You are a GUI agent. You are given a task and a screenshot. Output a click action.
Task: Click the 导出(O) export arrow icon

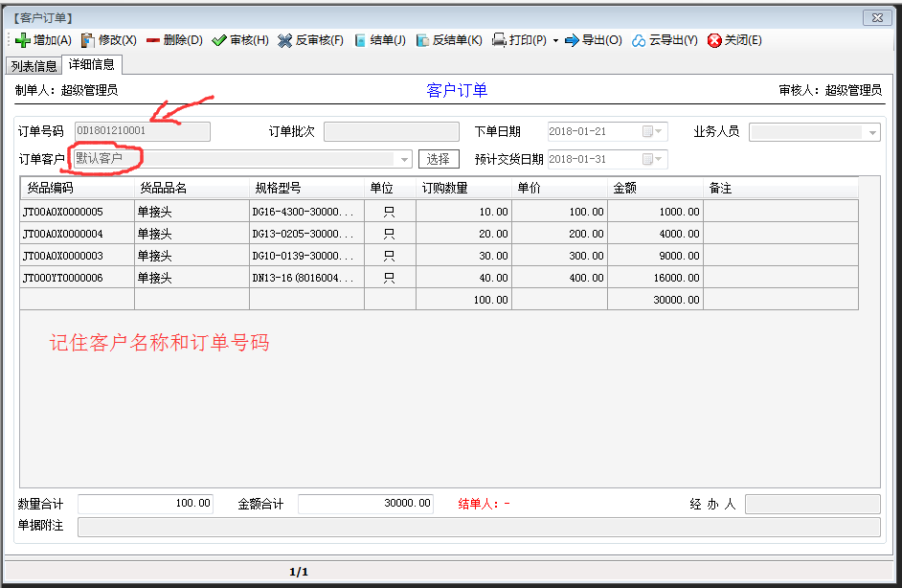pos(572,40)
